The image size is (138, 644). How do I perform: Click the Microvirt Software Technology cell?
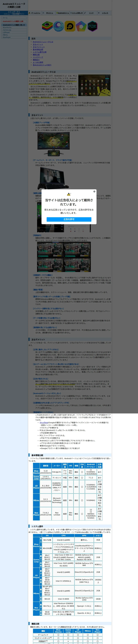[x=57, y=500]
